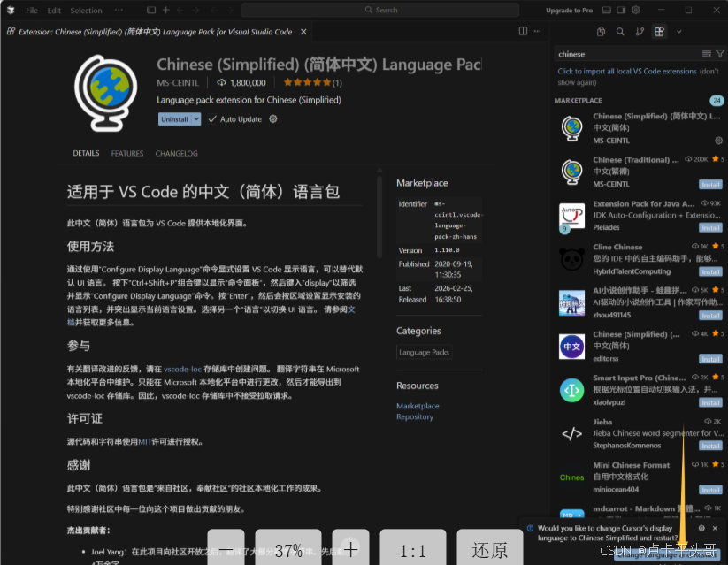The width and height of the screenshot is (728, 565).
Task: Expand the Uninstall dropdown arrow
Action: click(196, 118)
